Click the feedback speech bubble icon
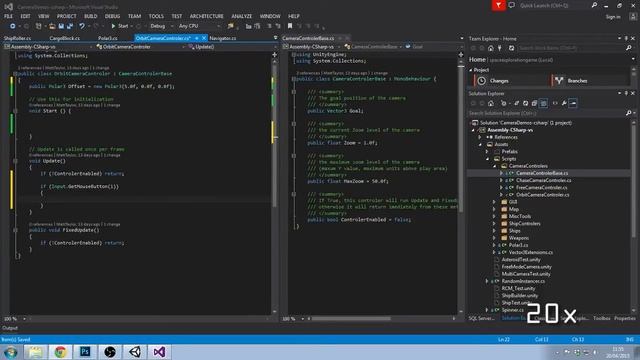Viewport: 640px width, 360px height. coord(511,5)
